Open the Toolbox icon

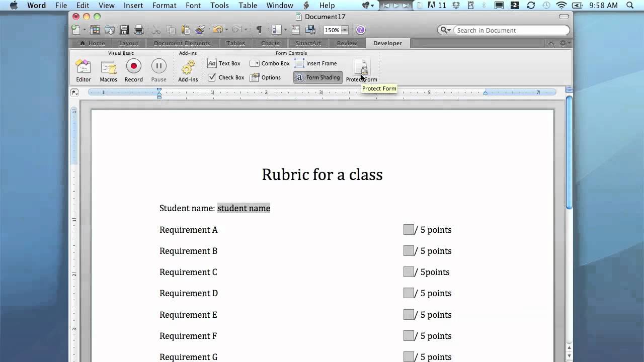296,30
